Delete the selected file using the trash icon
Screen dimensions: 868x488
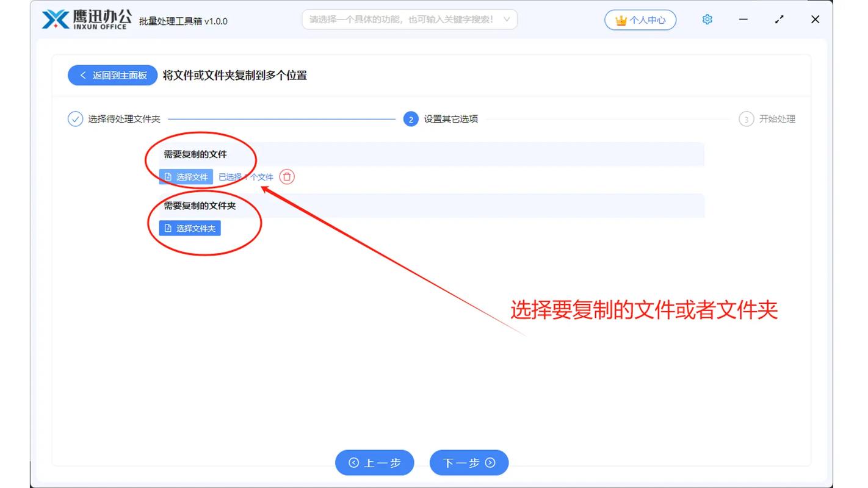click(x=286, y=177)
